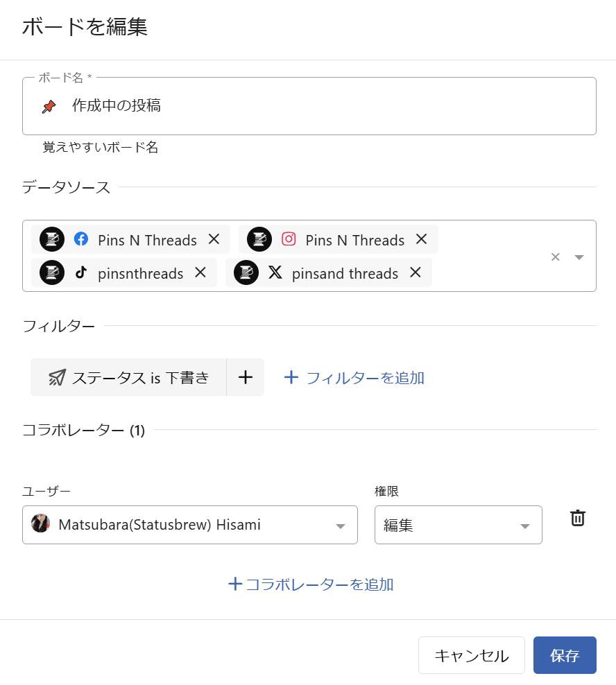Edit the ボード名 text field
The width and height of the screenshot is (616, 685).
coord(326,106)
